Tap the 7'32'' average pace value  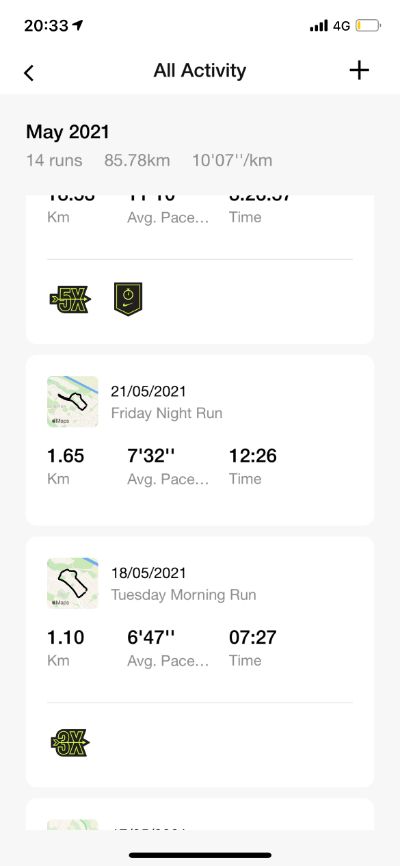click(151, 456)
